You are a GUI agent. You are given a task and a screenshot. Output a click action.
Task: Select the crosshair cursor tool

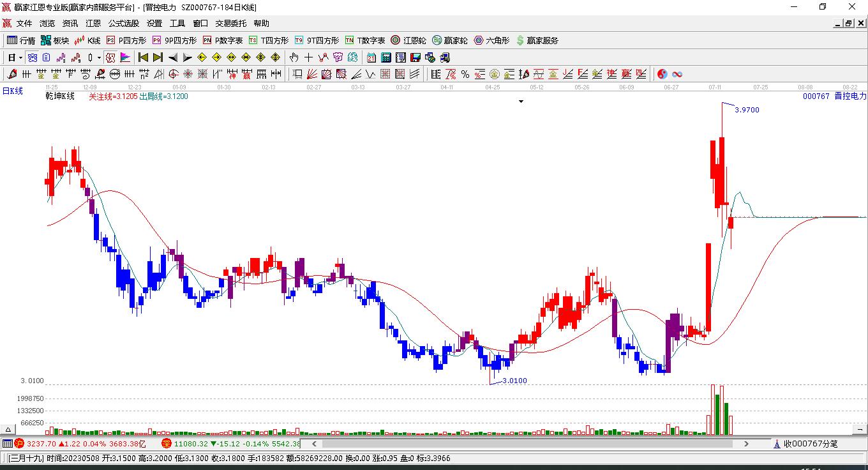(309, 57)
